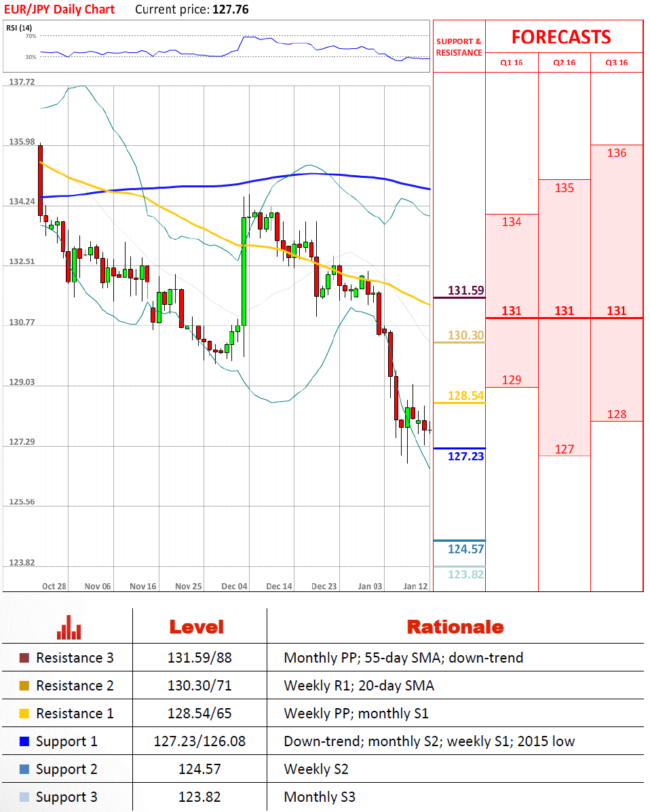The image size is (650, 812).
Task: Click the 131.59 resistance level marker
Action: [465, 291]
